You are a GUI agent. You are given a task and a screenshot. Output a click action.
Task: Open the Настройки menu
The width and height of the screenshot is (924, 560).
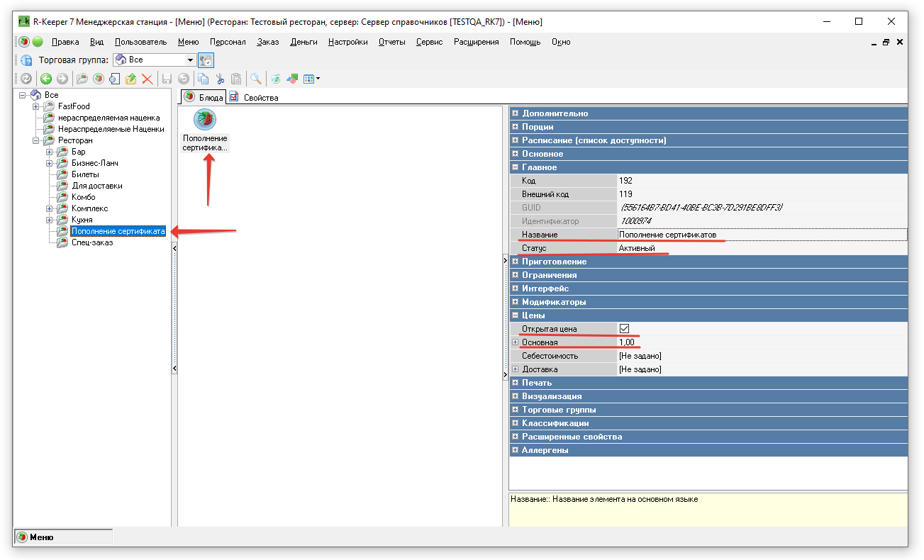point(347,42)
